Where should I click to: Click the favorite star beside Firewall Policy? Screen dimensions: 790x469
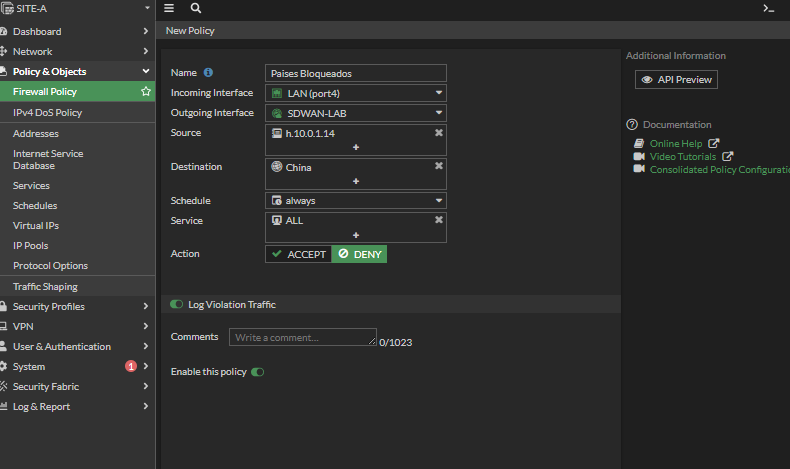(x=146, y=92)
